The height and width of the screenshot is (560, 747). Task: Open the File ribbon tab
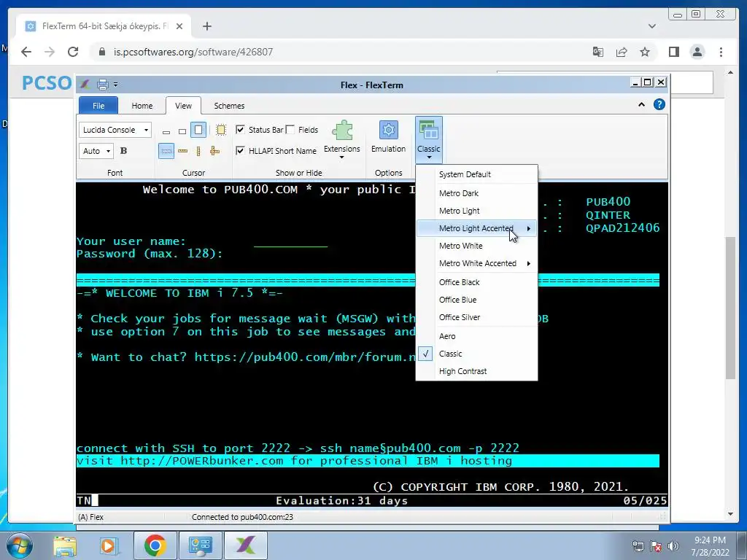pos(98,106)
